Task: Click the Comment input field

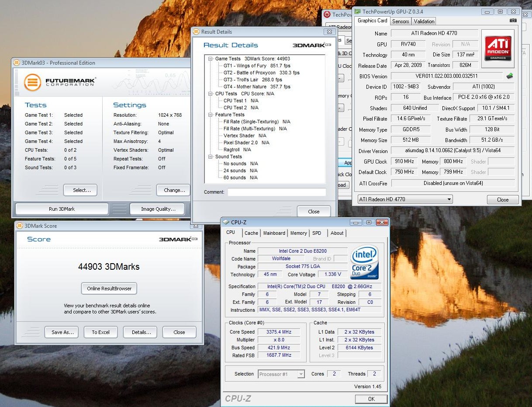Action: [276, 192]
